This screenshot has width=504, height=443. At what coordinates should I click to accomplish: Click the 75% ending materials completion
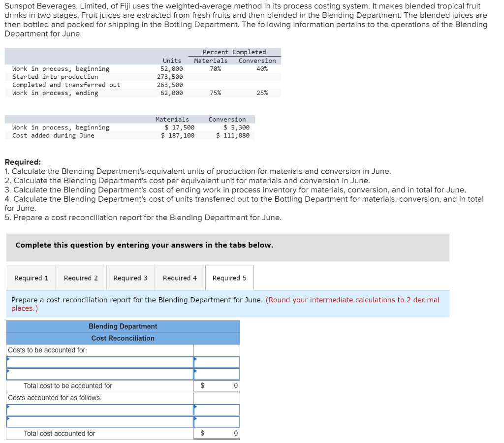tap(216, 93)
